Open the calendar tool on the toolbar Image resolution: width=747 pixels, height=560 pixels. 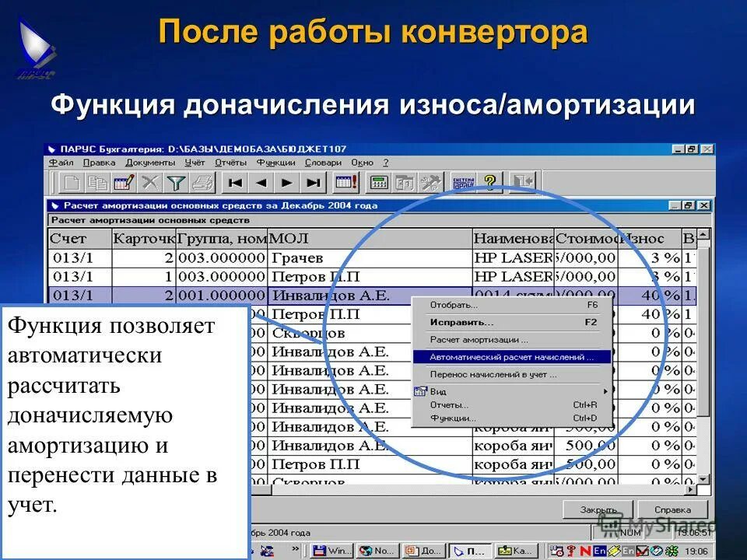(x=344, y=183)
